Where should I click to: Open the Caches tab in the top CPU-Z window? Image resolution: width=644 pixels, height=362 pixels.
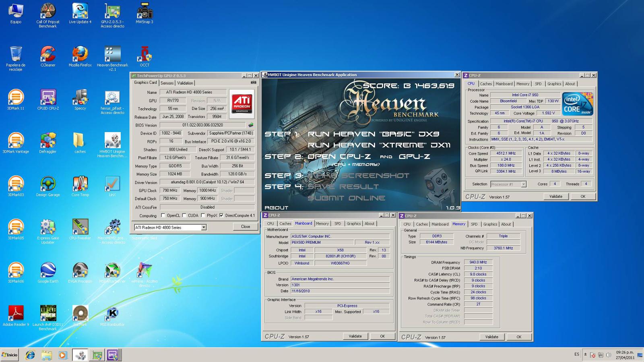tap(486, 84)
